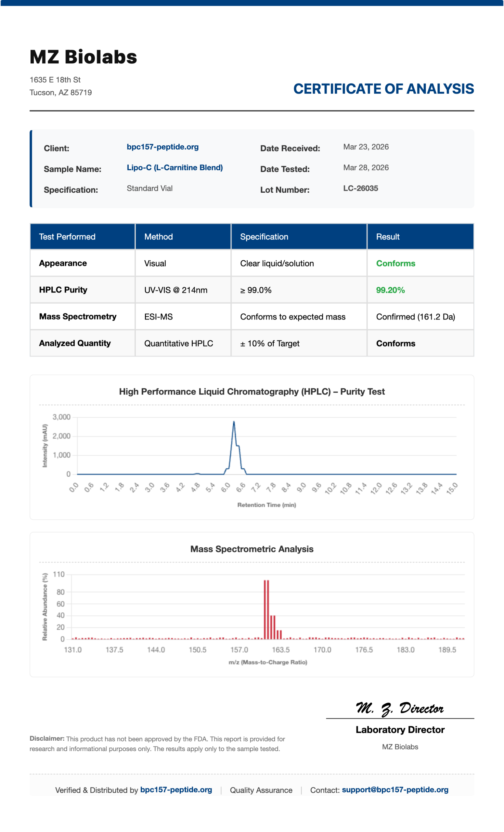Click the MZ Biolabs heading

click(x=84, y=57)
